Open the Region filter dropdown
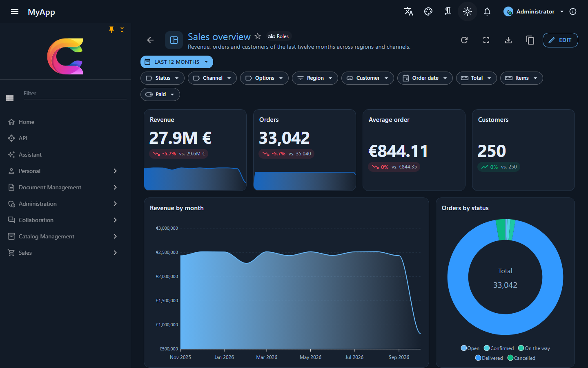 (x=315, y=78)
